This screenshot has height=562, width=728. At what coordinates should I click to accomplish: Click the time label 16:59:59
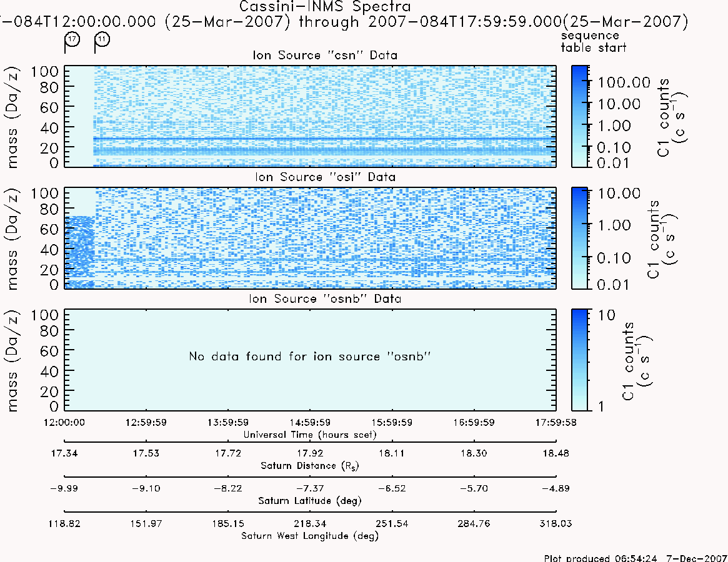[474, 422]
